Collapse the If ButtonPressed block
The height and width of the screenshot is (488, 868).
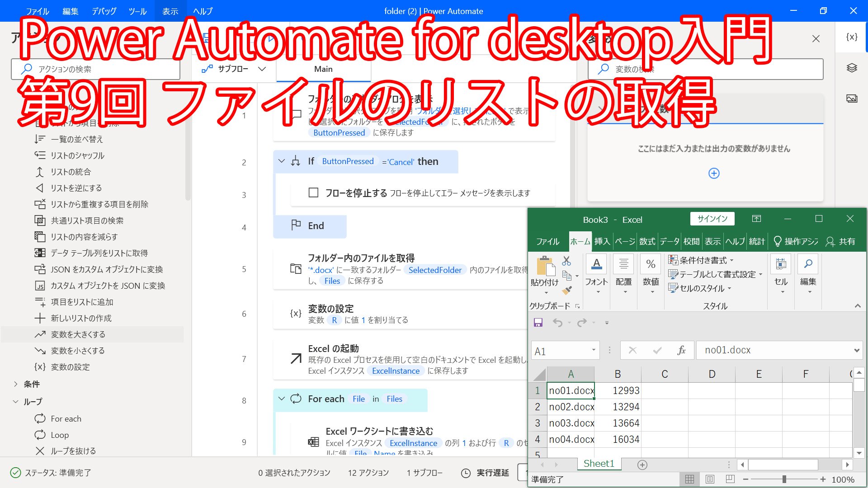coord(282,161)
